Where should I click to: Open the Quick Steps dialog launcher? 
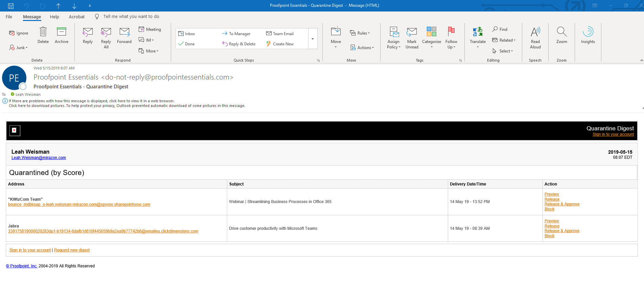click(318, 61)
